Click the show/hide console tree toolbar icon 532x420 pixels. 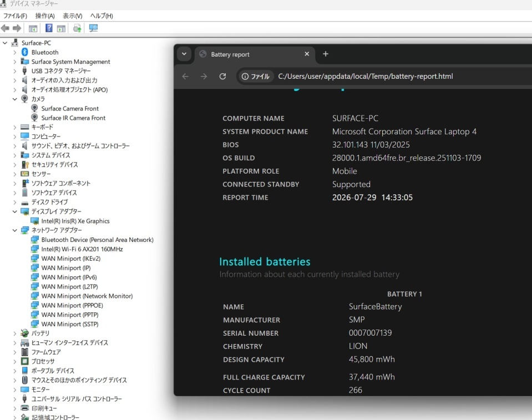(x=33, y=28)
